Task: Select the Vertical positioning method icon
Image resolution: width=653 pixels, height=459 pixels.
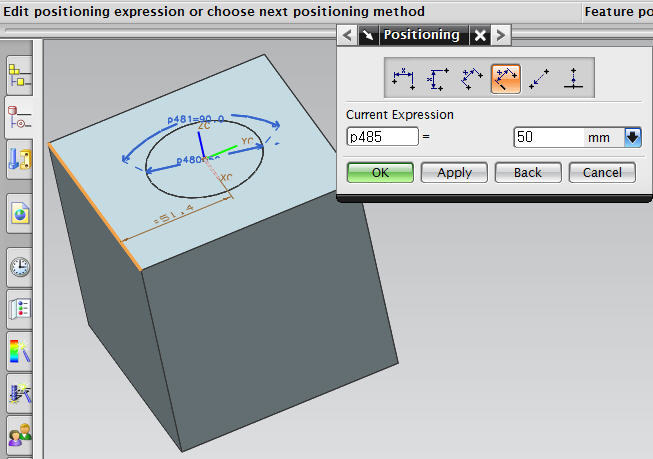Action: coord(437,78)
